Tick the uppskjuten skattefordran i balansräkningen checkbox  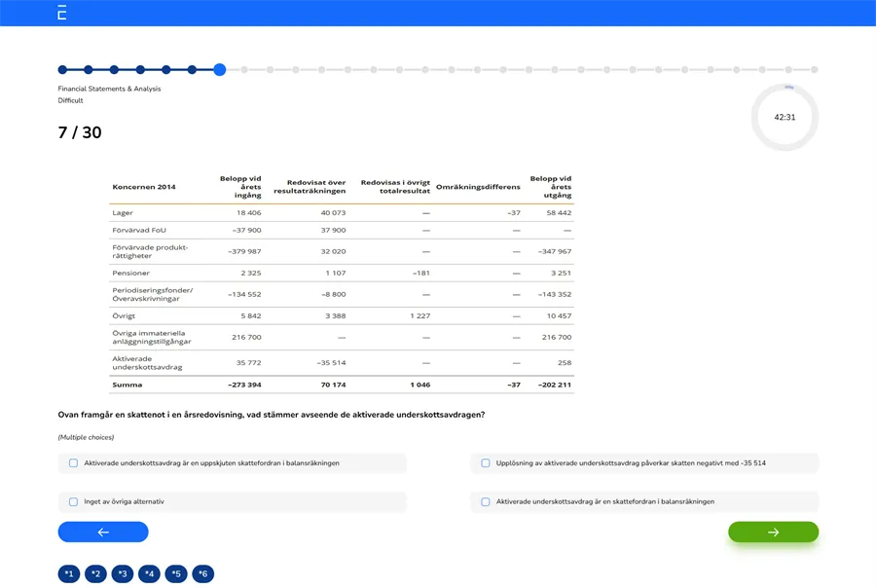(72, 463)
